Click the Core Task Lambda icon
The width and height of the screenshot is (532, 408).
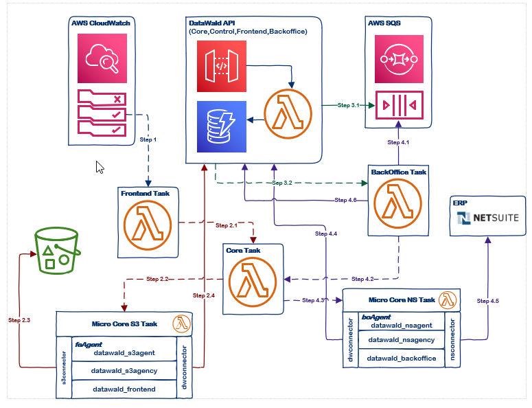[x=253, y=282]
